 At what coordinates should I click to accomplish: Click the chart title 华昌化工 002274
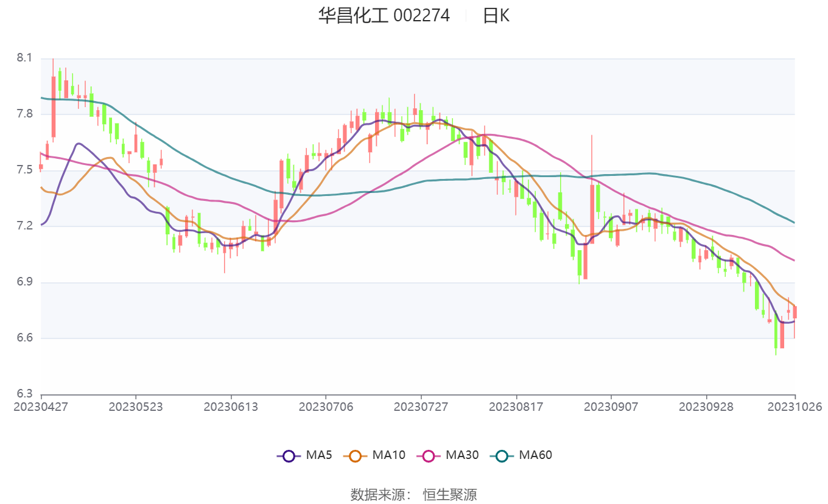point(384,16)
